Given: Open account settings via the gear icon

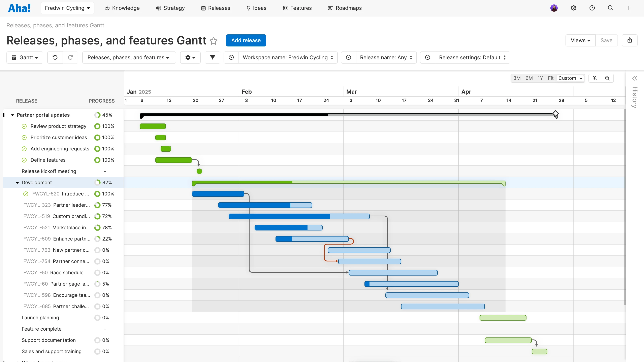Looking at the screenshot, I should coord(574,8).
